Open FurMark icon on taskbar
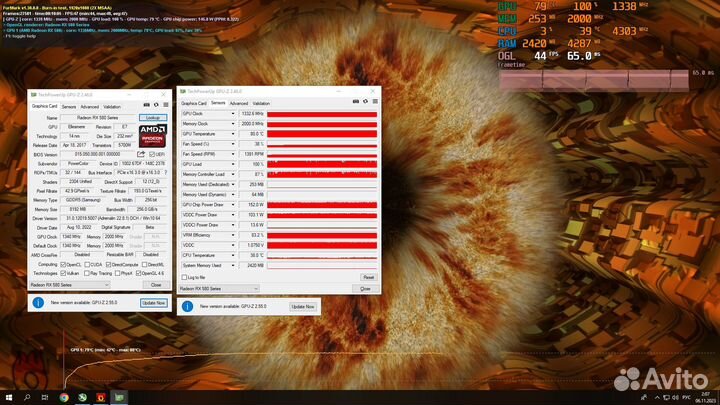Image resolution: width=720 pixels, height=405 pixels. pyautogui.click(x=101, y=397)
